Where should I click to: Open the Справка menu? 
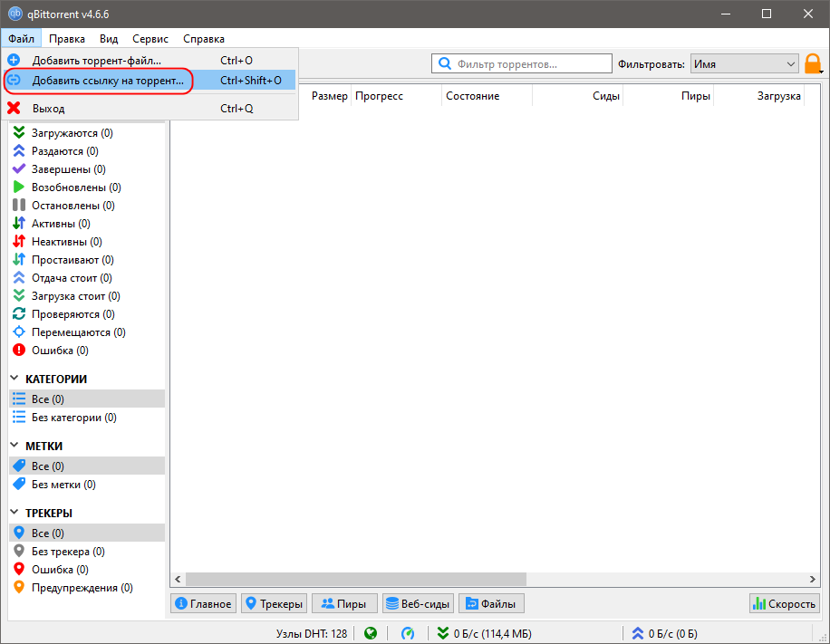(x=204, y=39)
